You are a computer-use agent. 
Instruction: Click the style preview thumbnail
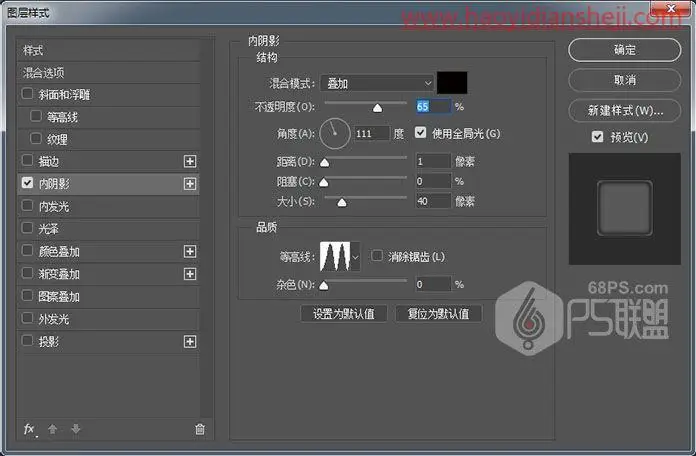(625, 209)
